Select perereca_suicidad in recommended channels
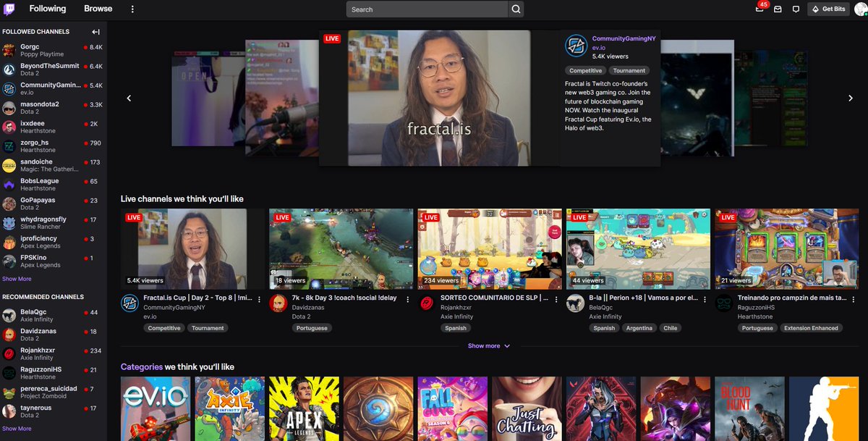Image resolution: width=868 pixels, height=441 pixels. 53,392
